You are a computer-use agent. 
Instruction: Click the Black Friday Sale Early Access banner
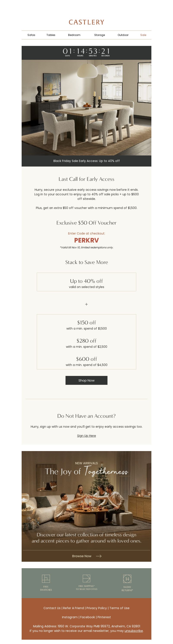pyautogui.click(x=86, y=161)
